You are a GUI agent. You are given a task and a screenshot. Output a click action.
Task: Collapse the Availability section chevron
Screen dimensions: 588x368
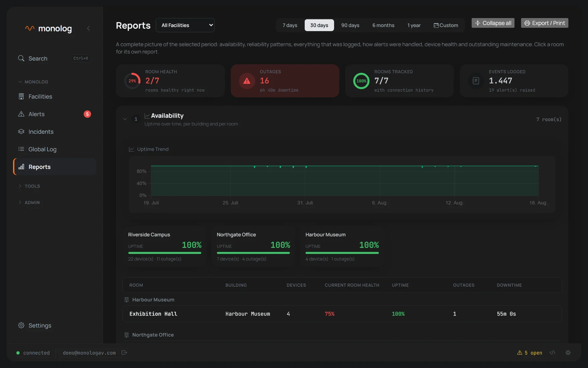point(125,119)
